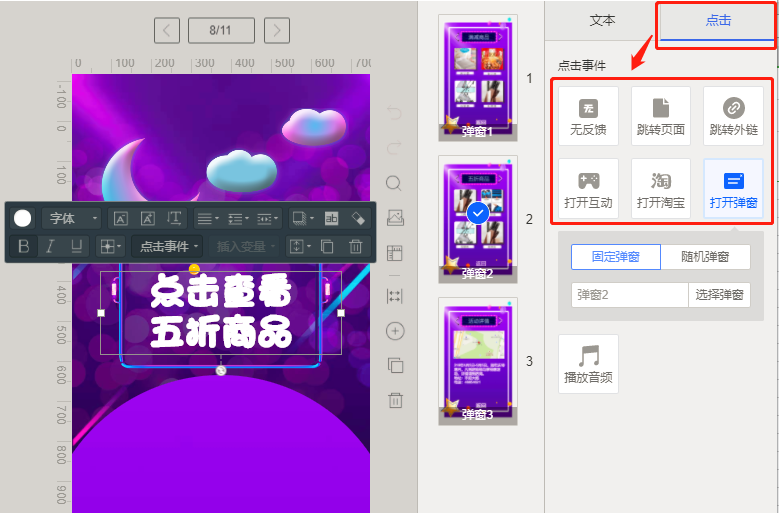
Task: Select the 随机弹窗 option
Action: (705, 257)
